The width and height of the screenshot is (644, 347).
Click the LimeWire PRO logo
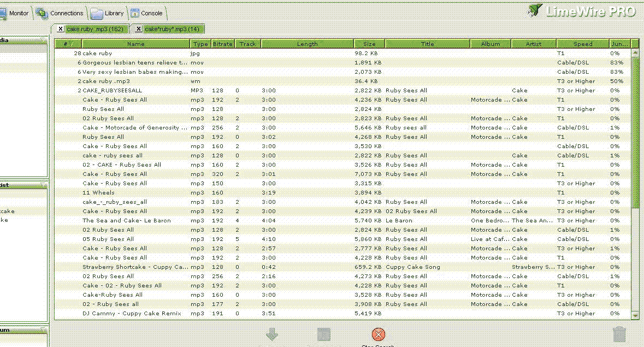coord(582,11)
